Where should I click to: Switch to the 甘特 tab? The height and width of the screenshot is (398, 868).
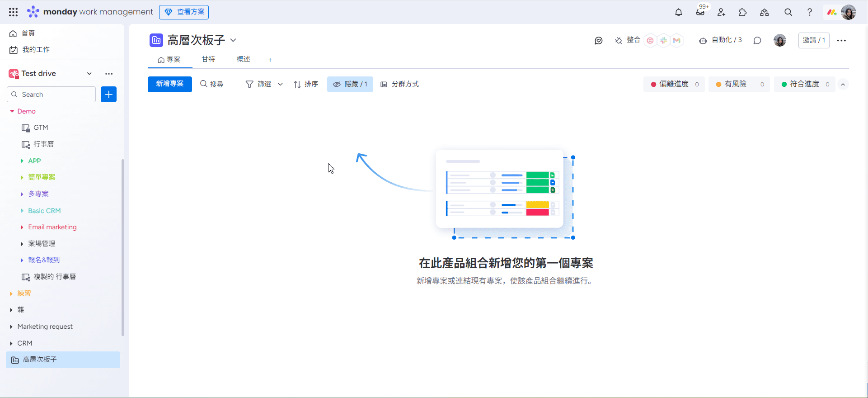(x=208, y=59)
